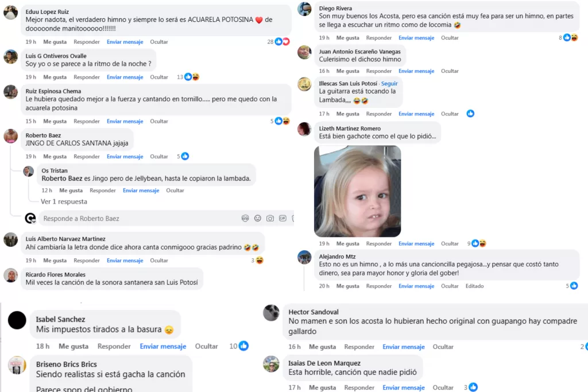View like reaction on Illescas San Luis Potosí comment
The height and width of the screenshot is (392, 588).
click(470, 114)
